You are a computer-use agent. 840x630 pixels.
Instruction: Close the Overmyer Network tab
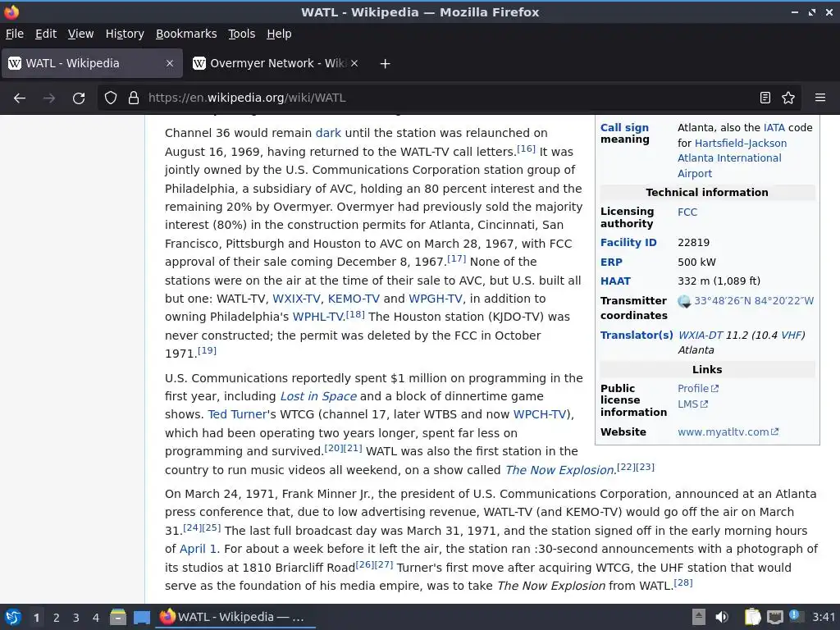354,63
